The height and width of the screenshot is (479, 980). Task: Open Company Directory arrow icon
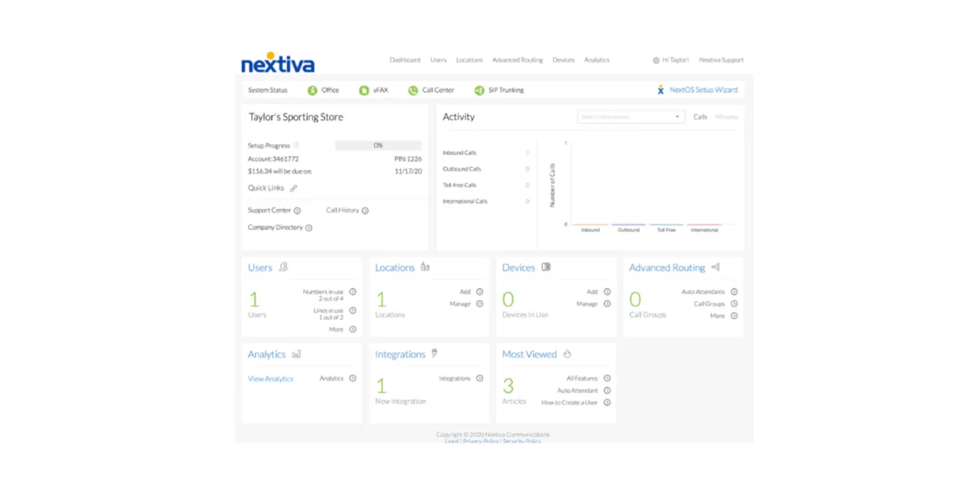[x=309, y=228]
